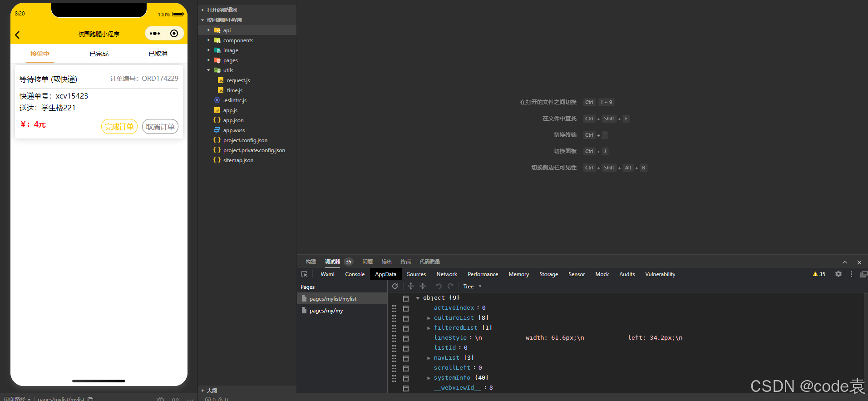Open sitemap.json
The image size is (868, 401).
point(238,160)
